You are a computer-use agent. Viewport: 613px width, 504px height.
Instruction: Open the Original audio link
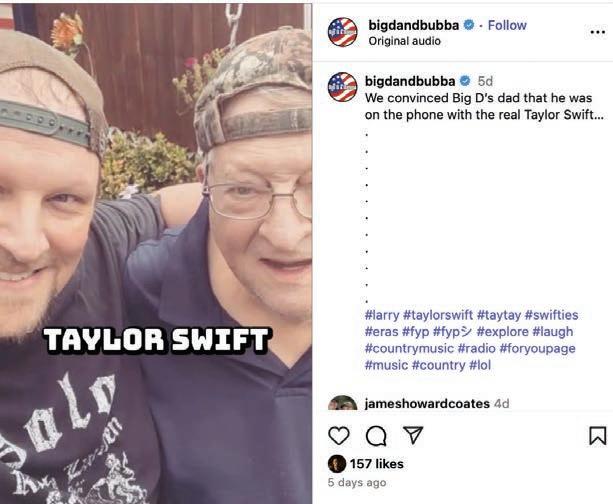tap(404, 41)
